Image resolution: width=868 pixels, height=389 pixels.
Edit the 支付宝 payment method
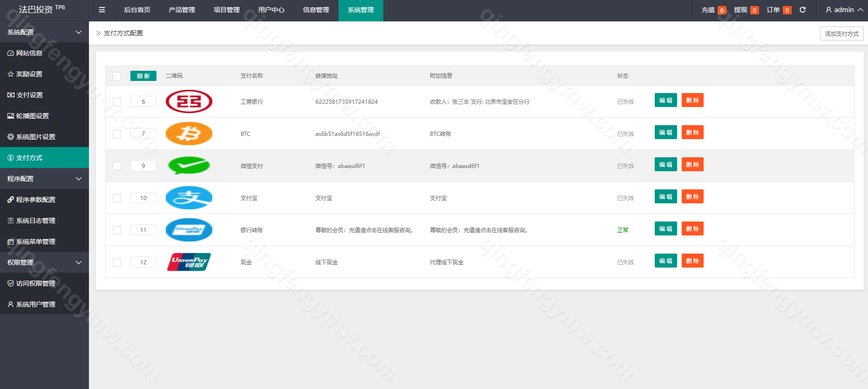click(666, 196)
